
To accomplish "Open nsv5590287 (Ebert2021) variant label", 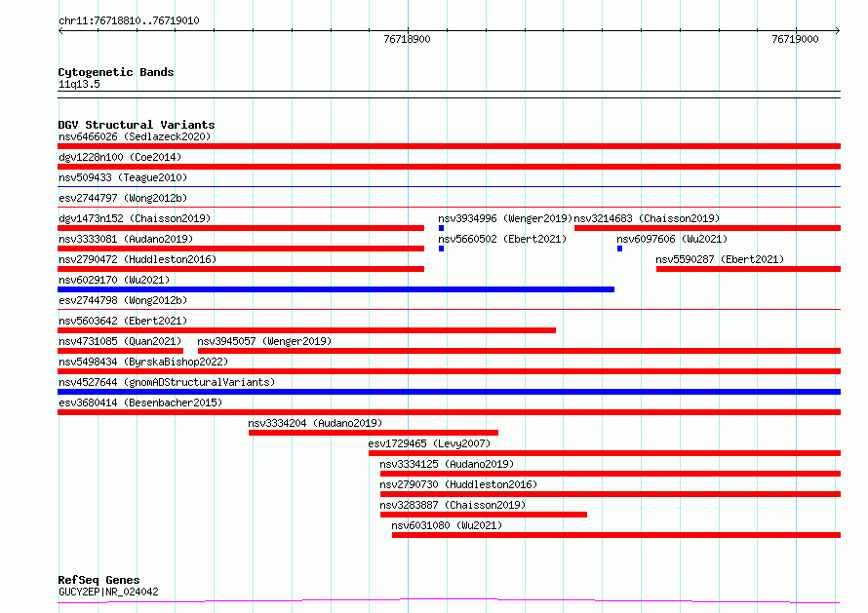I will click(720, 259).
